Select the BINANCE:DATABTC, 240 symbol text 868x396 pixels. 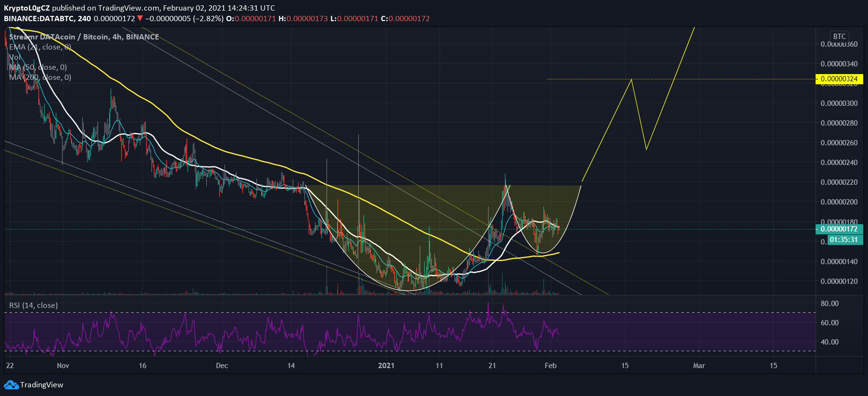point(47,18)
